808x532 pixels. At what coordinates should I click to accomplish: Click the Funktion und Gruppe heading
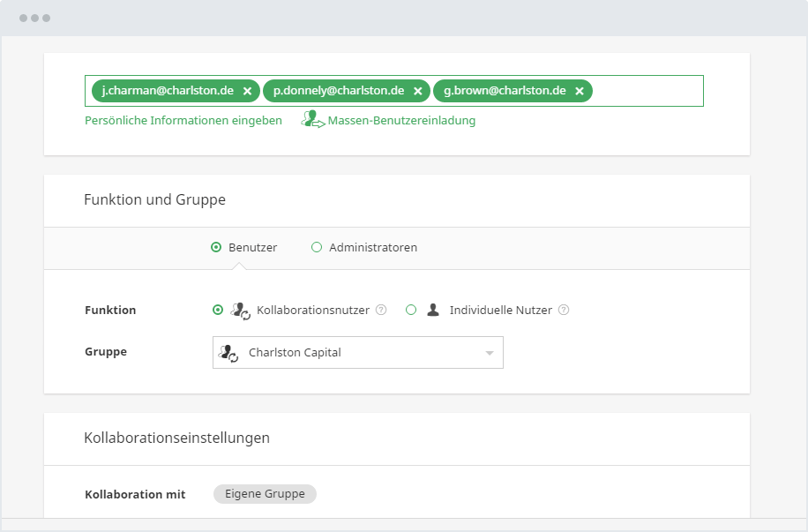pos(154,199)
